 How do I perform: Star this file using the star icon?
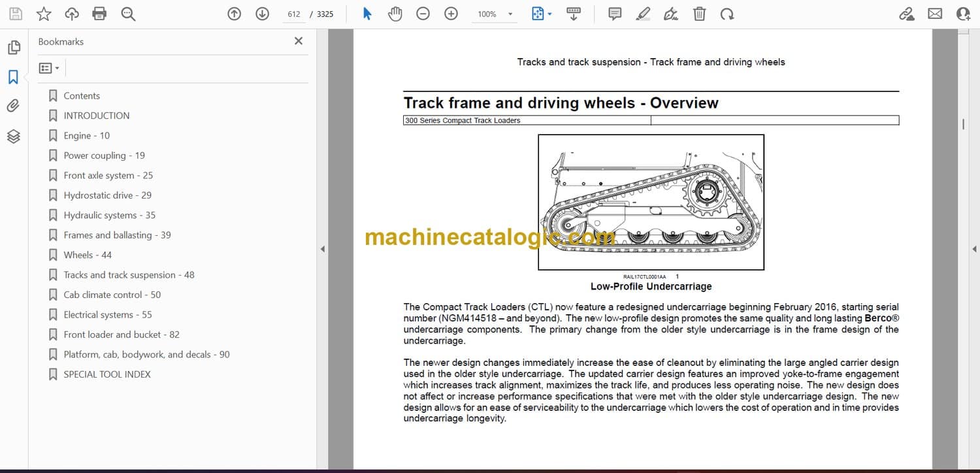click(x=44, y=14)
